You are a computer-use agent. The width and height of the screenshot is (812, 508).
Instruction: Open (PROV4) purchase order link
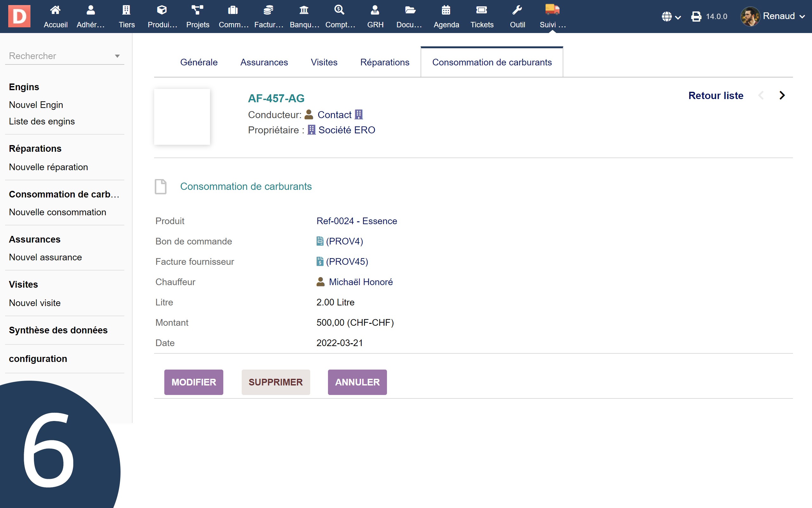click(344, 241)
